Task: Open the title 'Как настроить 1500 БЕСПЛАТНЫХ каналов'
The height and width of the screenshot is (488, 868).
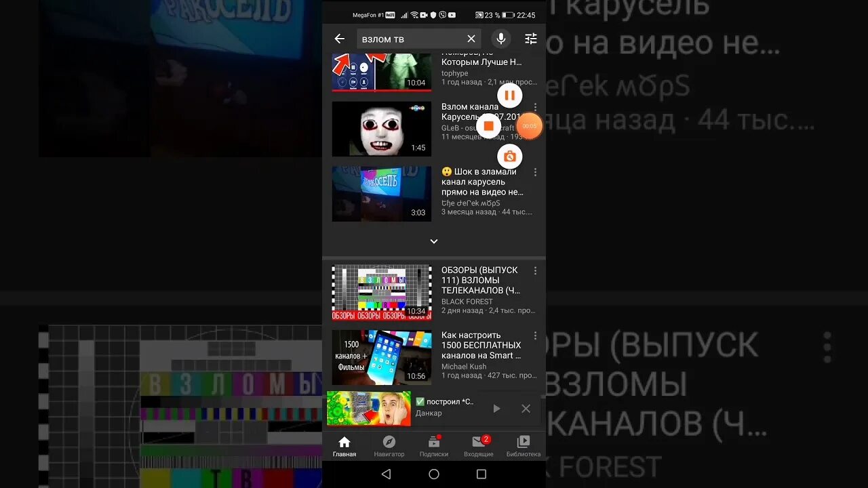Action: tap(481, 345)
